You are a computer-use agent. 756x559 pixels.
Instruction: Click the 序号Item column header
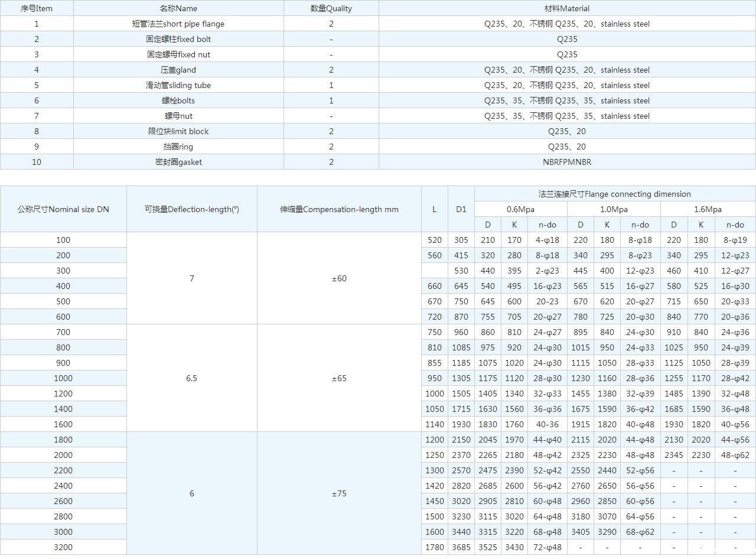(37, 8)
